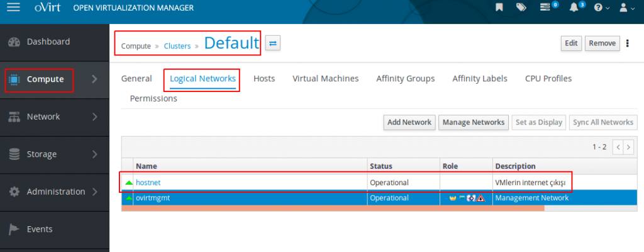Switch to the Affinity Labels tab
The width and height of the screenshot is (644, 252).
[x=480, y=78]
